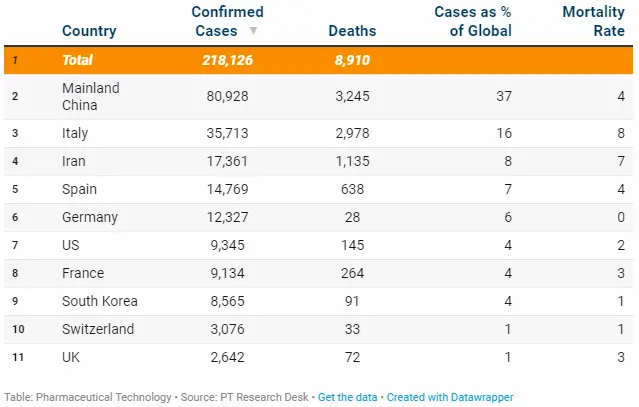Select the Italy country cell
The image size is (639, 407).
click(x=77, y=133)
